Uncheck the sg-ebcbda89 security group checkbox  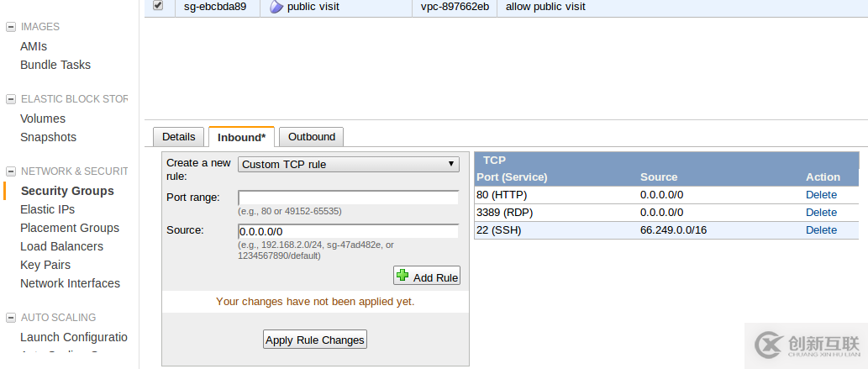(158, 6)
